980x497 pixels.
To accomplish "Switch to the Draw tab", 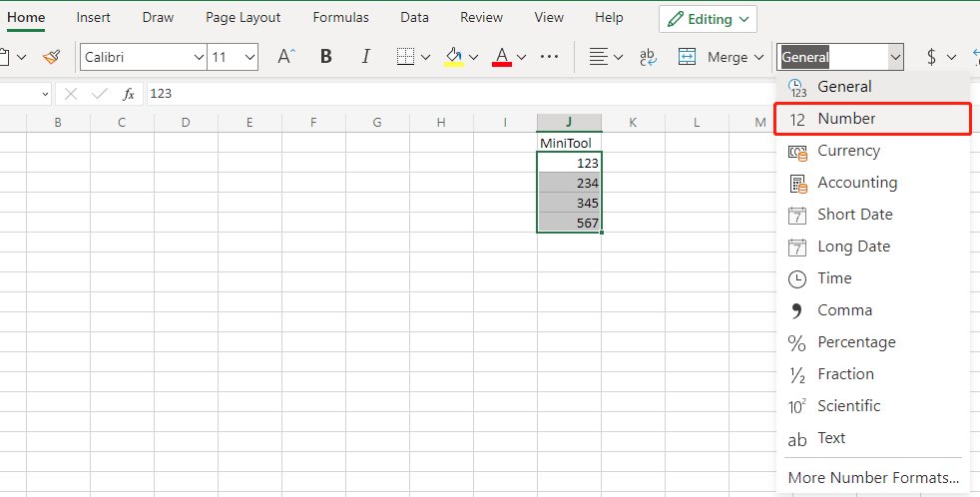I will pyautogui.click(x=158, y=18).
